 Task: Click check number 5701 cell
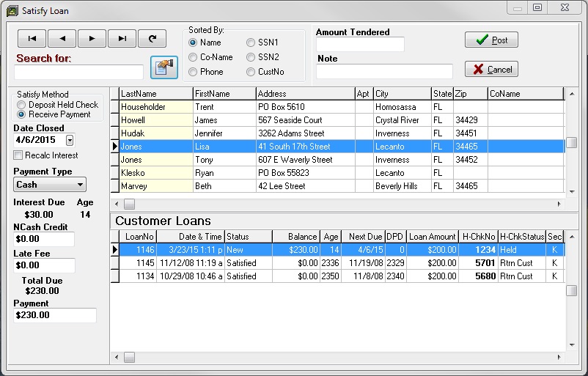pyautogui.click(x=478, y=263)
